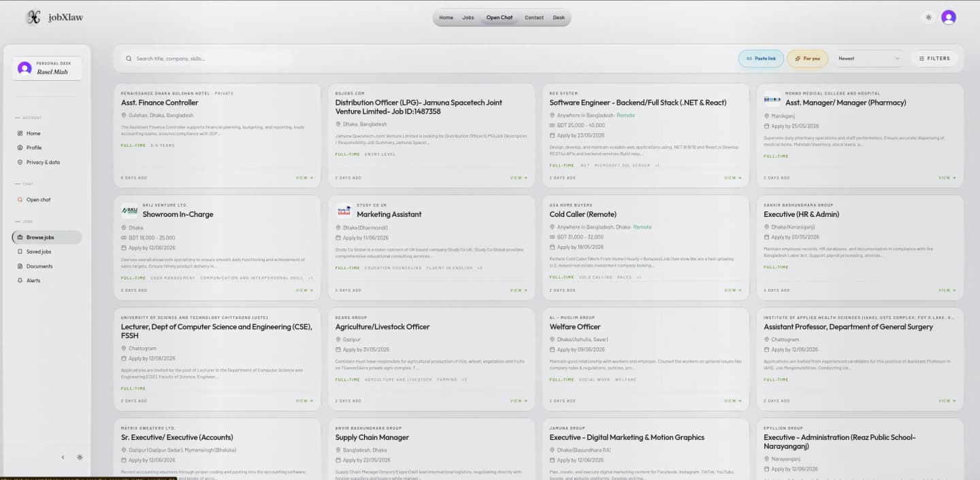View the Software Engineer job
This screenshot has width=980, height=480.
point(733,178)
